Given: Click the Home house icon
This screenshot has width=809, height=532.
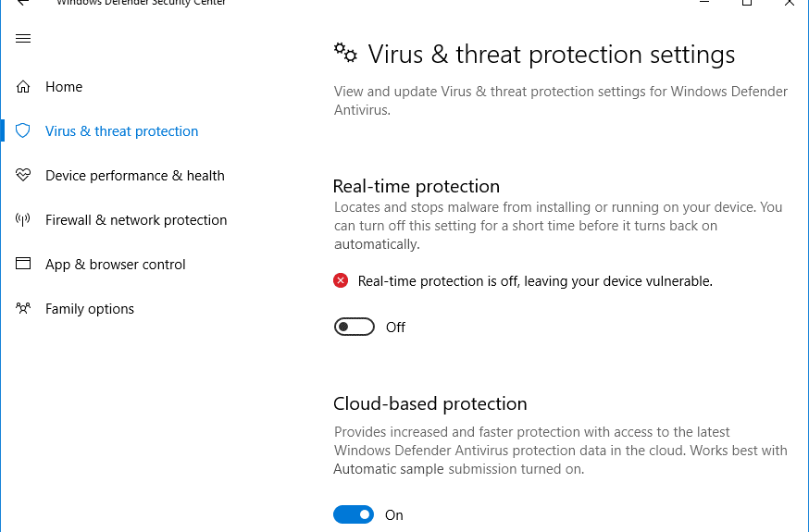Looking at the screenshot, I should point(24,87).
